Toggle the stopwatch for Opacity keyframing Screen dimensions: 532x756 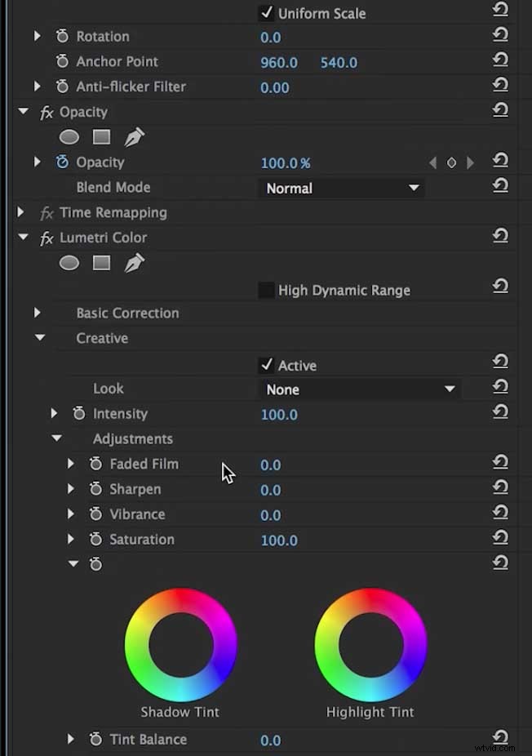tap(62, 162)
